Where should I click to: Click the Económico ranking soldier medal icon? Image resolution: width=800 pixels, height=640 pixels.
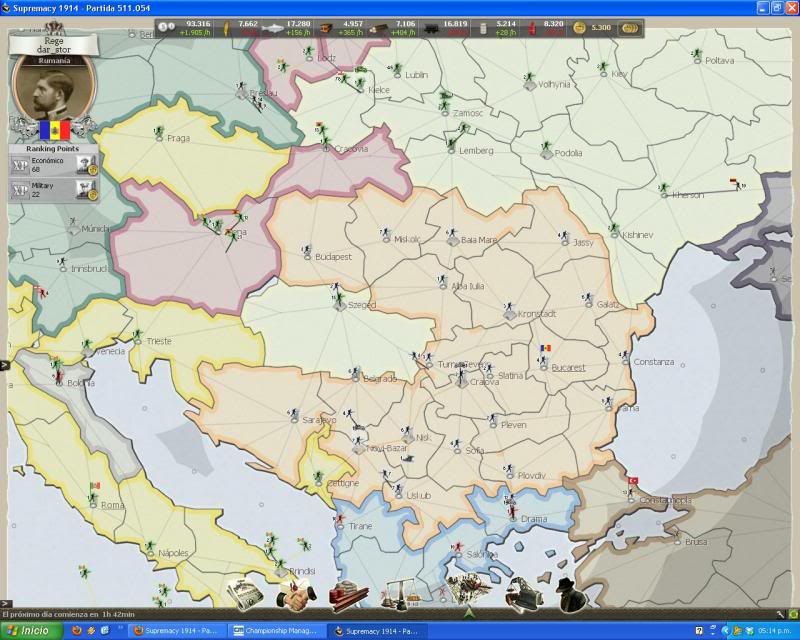86,165
